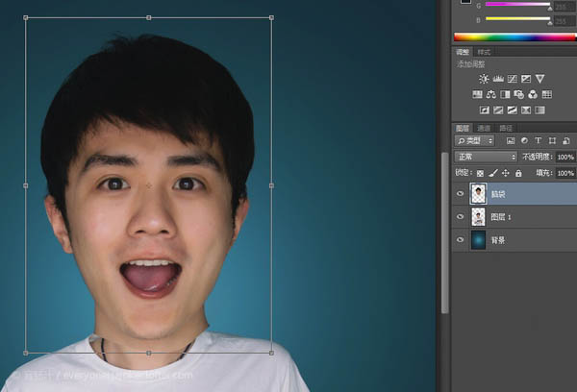577x392 pixels.
Task: Click the 不透明度 opacity value field
Action: coord(564,157)
